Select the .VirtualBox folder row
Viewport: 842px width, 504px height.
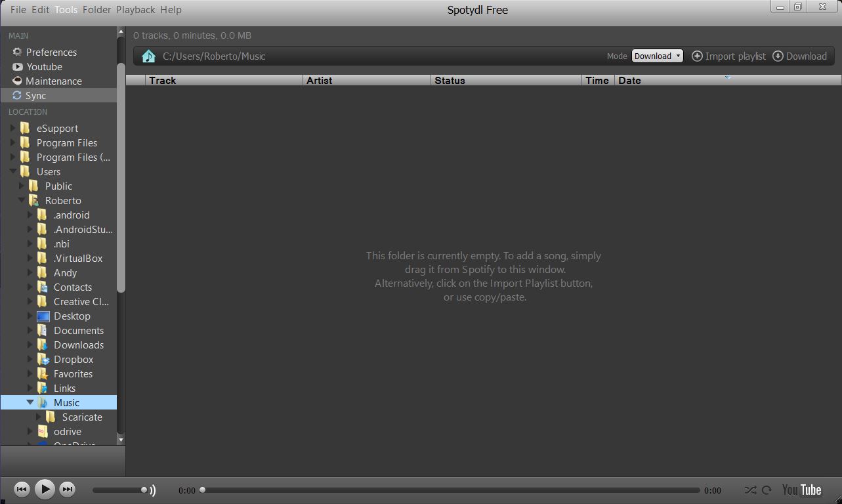58,258
